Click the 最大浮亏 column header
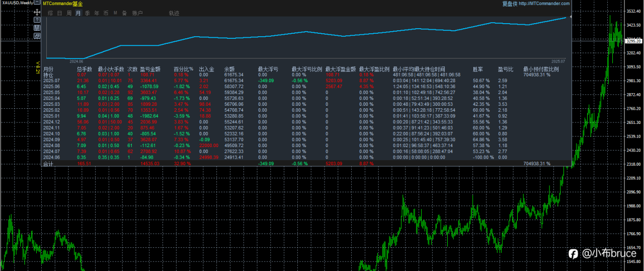644x271 pixels. tap(269, 69)
